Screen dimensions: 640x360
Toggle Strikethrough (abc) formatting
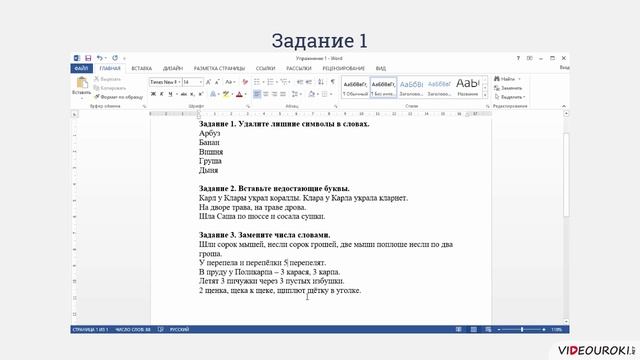pyautogui.click(x=184, y=94)
